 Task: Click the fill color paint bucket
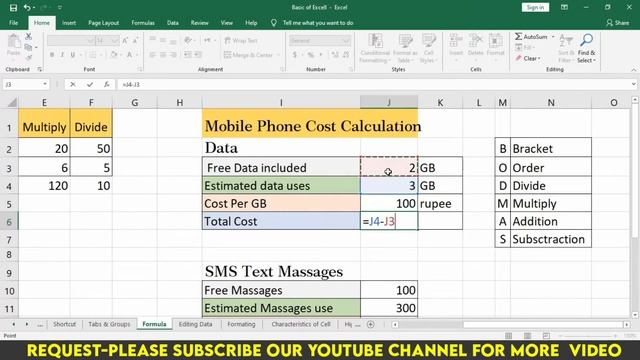coord(114,55)
